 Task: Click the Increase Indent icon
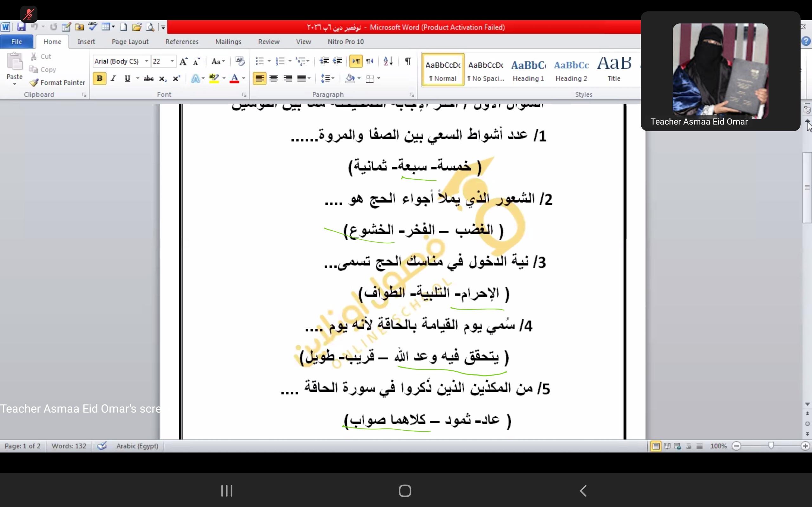pos(337,61)
